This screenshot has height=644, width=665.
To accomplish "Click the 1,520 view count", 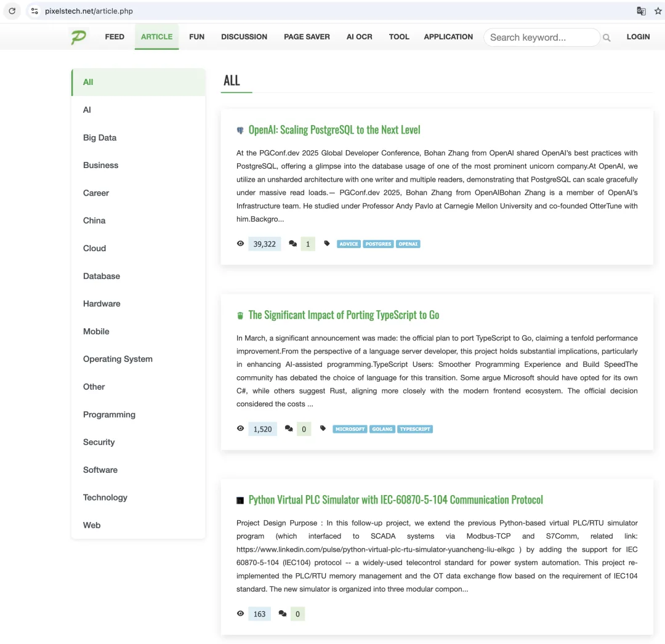I will point(262,429).
